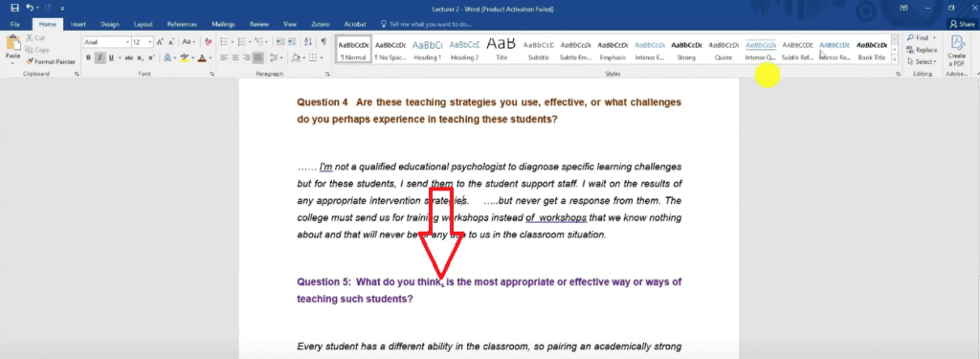Click the Bullets list icon
This screenshot has height=359, width=980.
pyautogui.click(x=225, y=42)
